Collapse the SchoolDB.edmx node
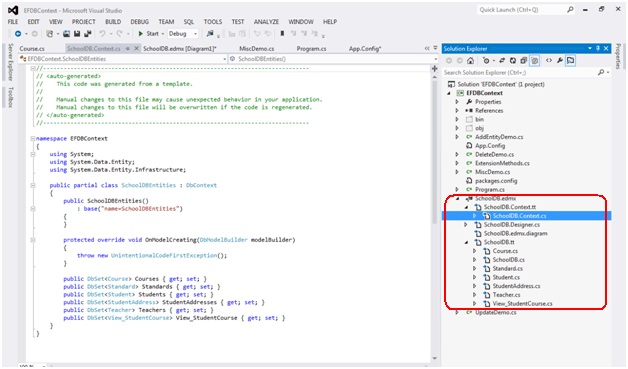This screenshot has height=369, width=628. tap(457, 199)
